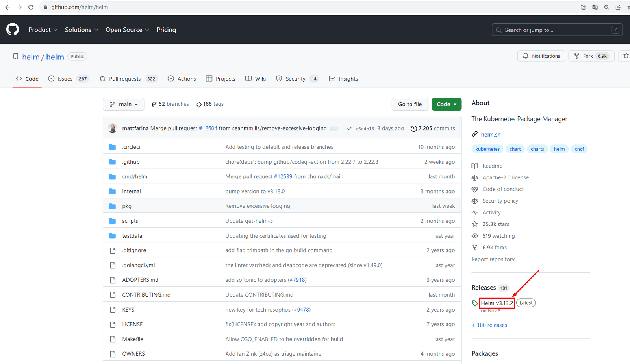
Task: Expand the Product menu
Action: click(x=43, y=30)
